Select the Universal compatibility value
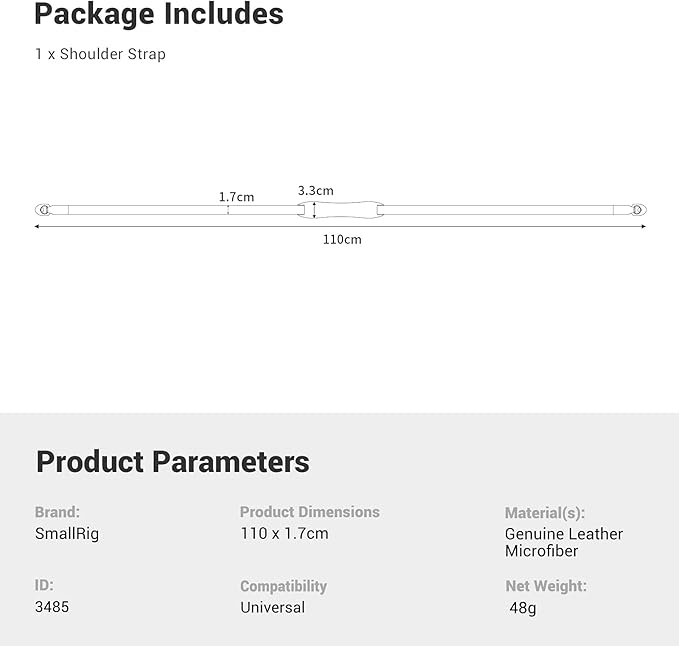Screen dimensions: 679x646 coord(273,607)
